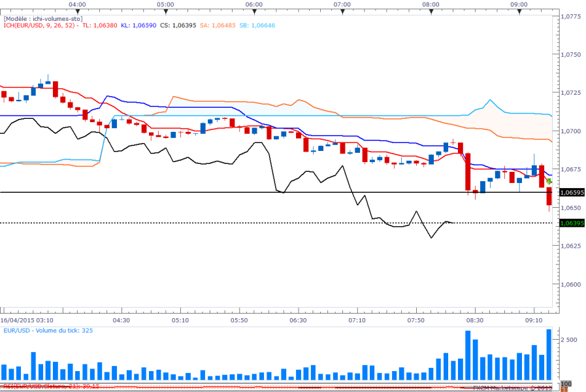This screenshot has height=392, width=586.
Task: Click the 08:30 bottom time label
Action: (x=475, y=320)
